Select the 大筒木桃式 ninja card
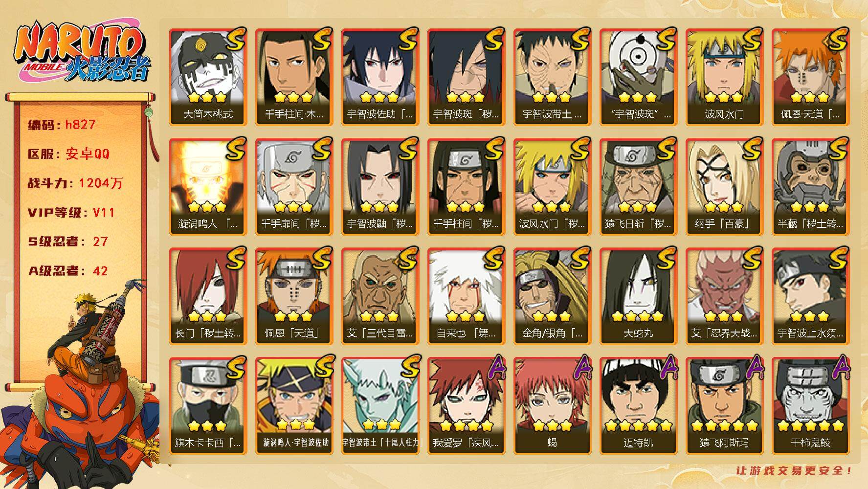Viewport: 868px width, 489px height. pyautogui.click(x=208, y=77)
